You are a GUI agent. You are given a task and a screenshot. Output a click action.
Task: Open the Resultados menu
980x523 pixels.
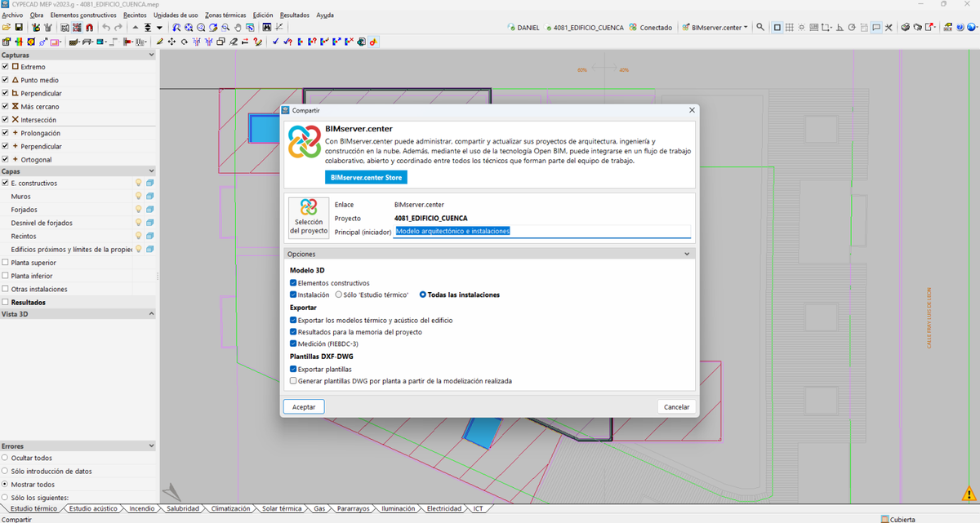pos(295,15)
